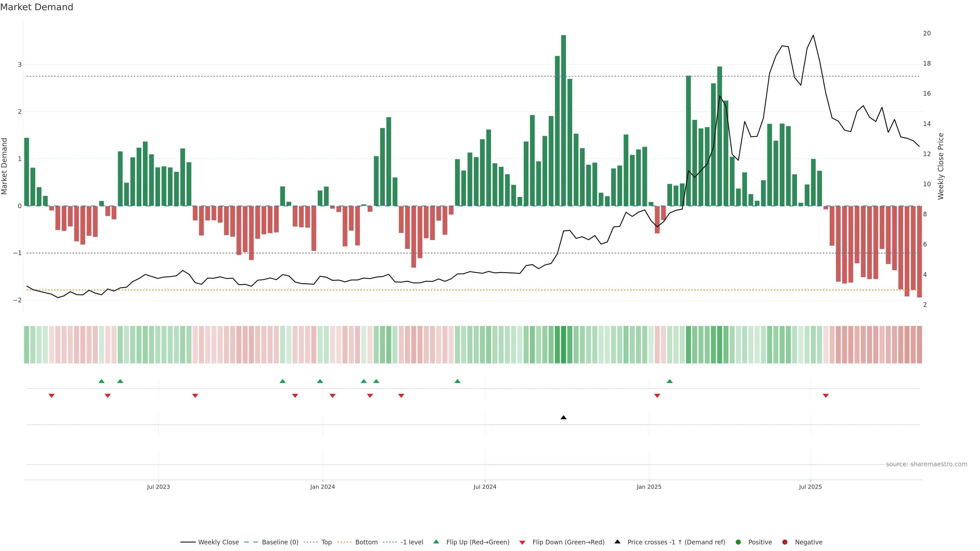The width and height of the screenshot is (980, 551).
Task: Click the green Positive legend dot
Action: click(738, 542)
